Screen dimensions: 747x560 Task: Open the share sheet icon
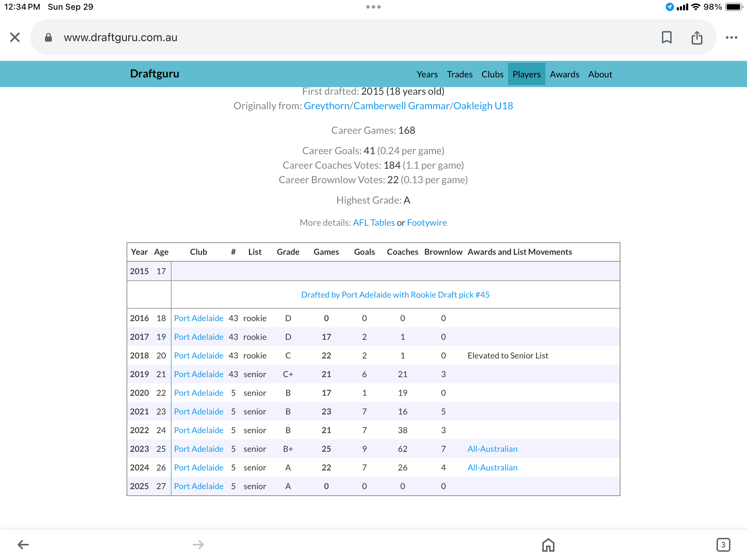pyautogui.click(x=697, y=37)
